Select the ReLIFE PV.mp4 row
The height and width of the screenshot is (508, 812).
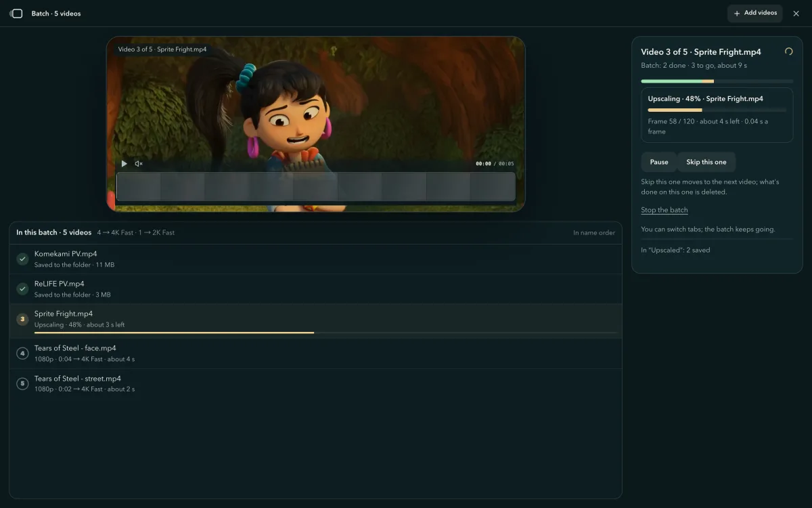[x=315, y=289]
